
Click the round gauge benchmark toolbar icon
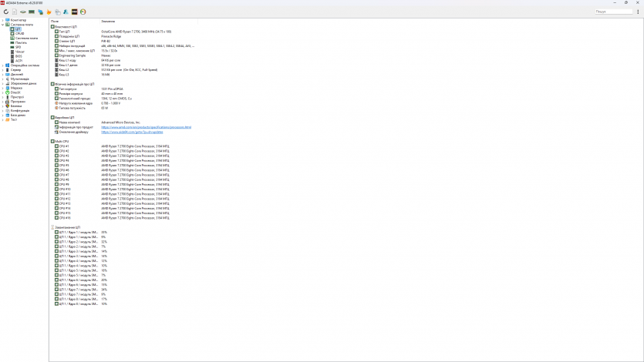[x=83, y=12]
